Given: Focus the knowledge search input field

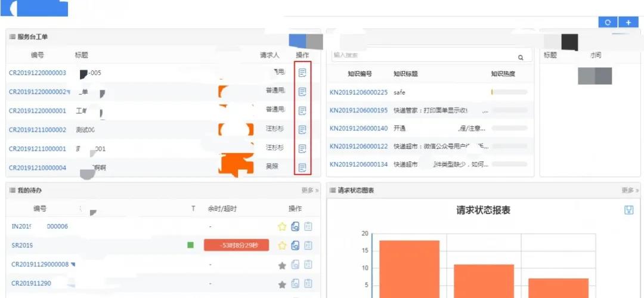Looking at the screenshot, I should [x=431, y=55].
